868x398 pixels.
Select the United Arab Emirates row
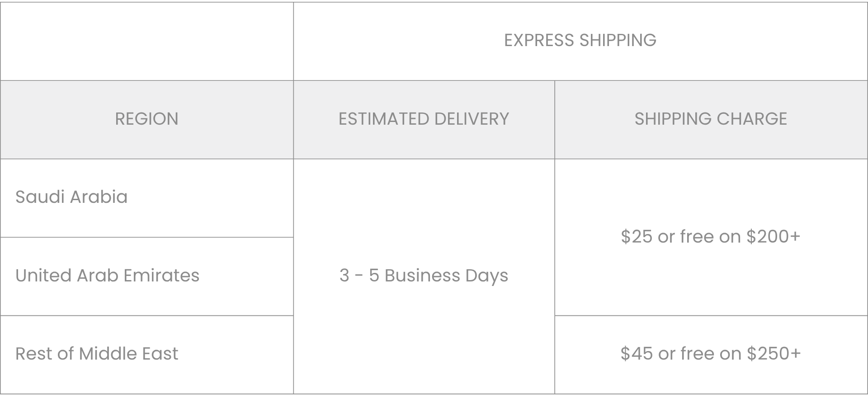click(107, 276)
